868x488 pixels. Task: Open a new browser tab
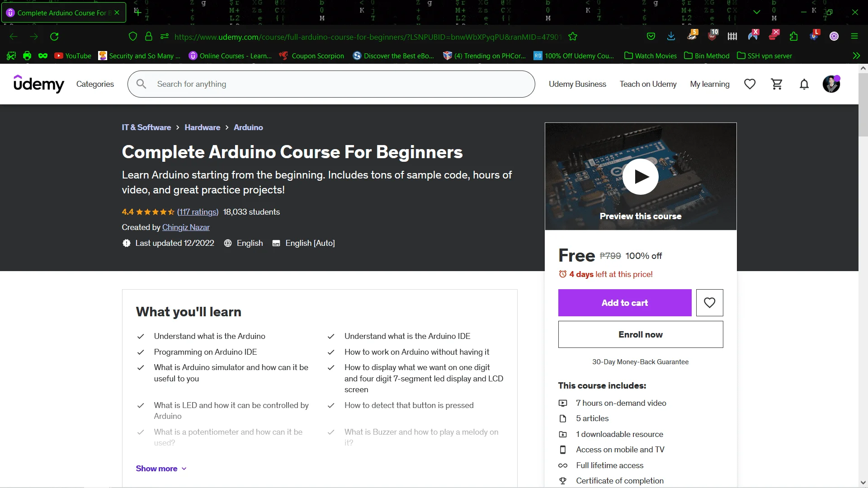click(x=138, y=12)
